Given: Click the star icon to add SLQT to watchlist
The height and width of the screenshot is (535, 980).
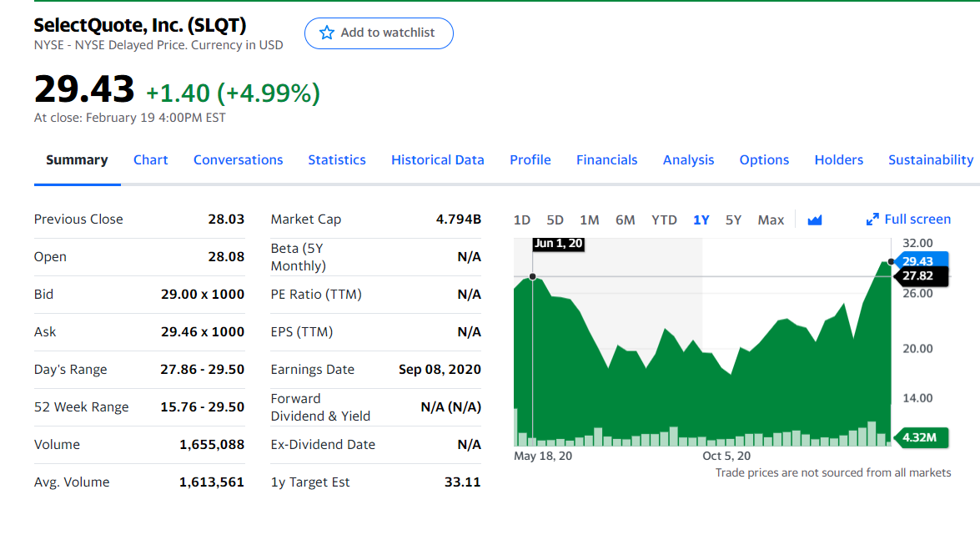Looking at the screenshot, I should 326,33.
